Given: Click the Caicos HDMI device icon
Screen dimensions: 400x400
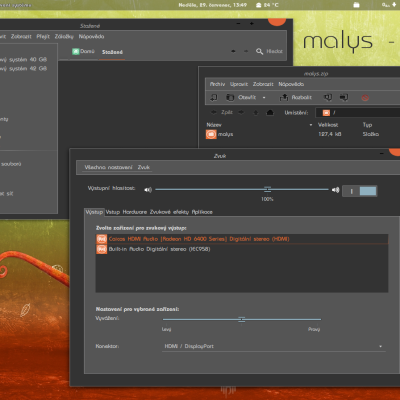Looking at the screenshot, I should point(101,239).
